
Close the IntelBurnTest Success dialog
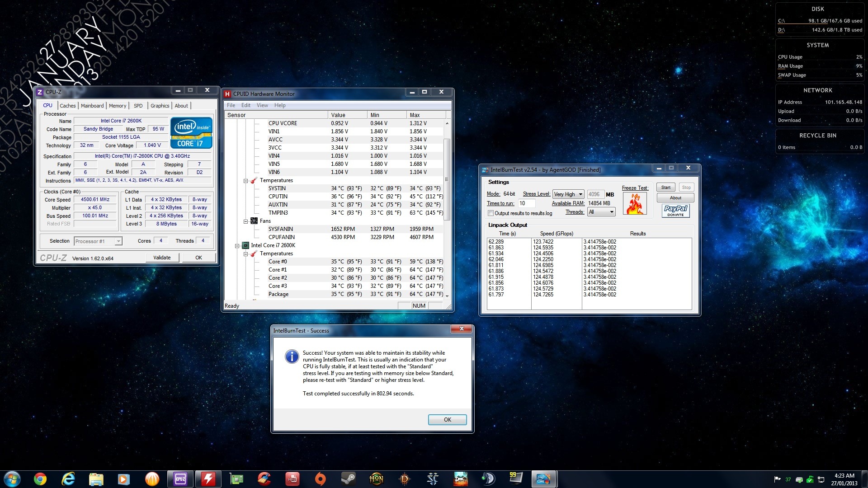[462, 329]
